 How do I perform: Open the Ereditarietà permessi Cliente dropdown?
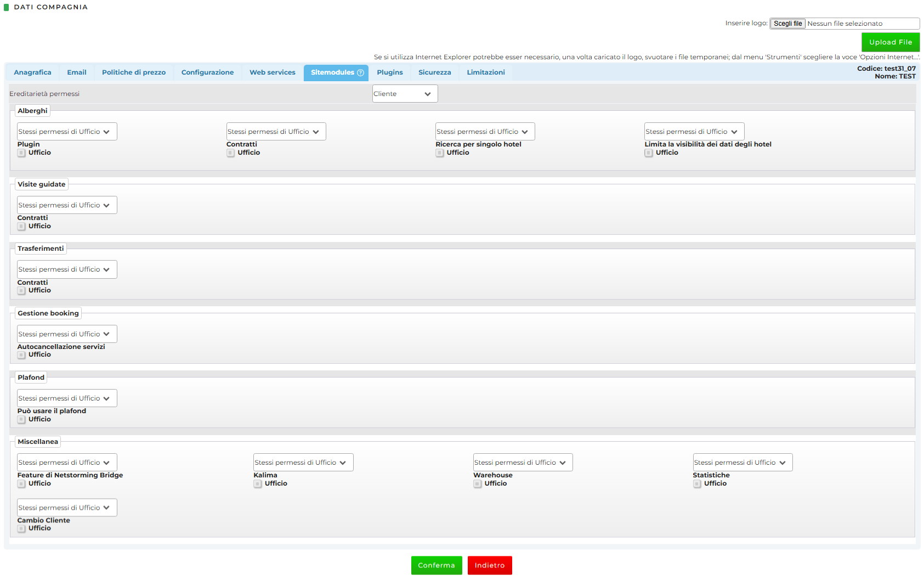click(x=405, y=94)
